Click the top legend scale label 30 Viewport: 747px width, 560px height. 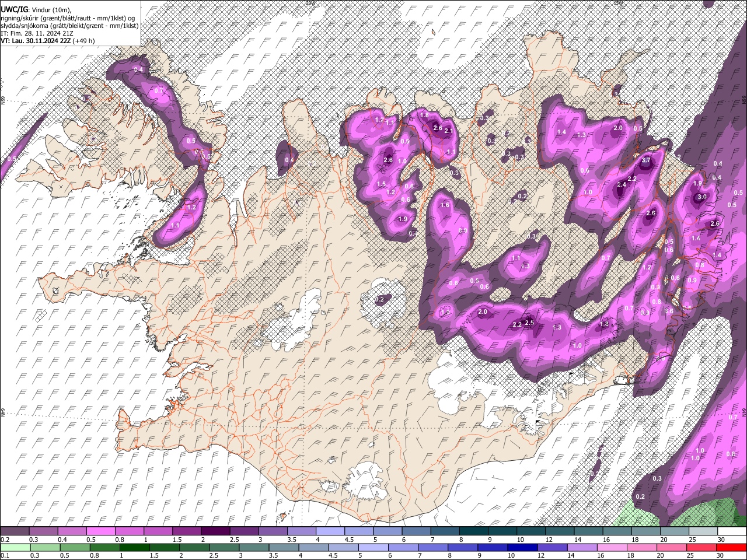[x=721, y=540]
